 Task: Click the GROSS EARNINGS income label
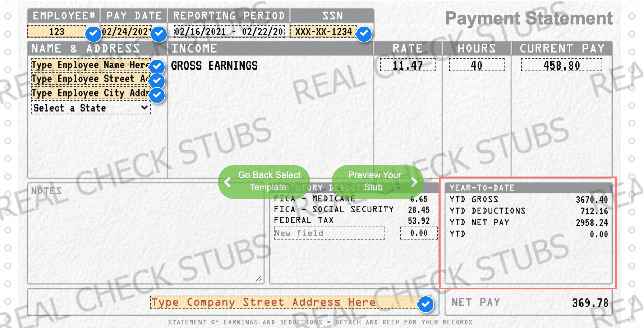[x=214, y=65]
